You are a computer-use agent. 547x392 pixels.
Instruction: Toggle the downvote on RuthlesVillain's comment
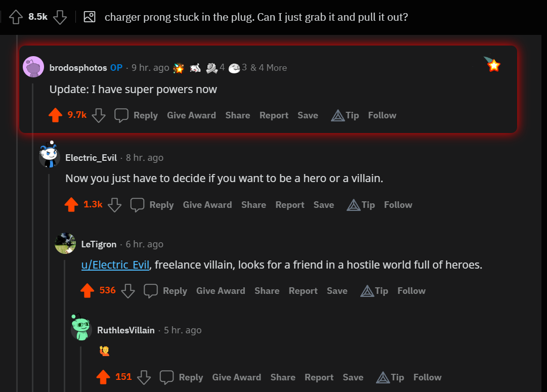point(144,377)
